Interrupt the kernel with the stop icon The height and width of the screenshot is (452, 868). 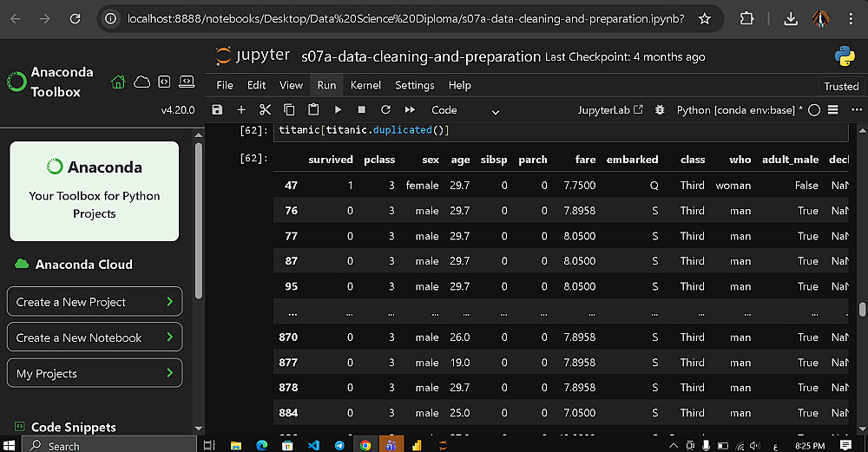coord(361,110)
